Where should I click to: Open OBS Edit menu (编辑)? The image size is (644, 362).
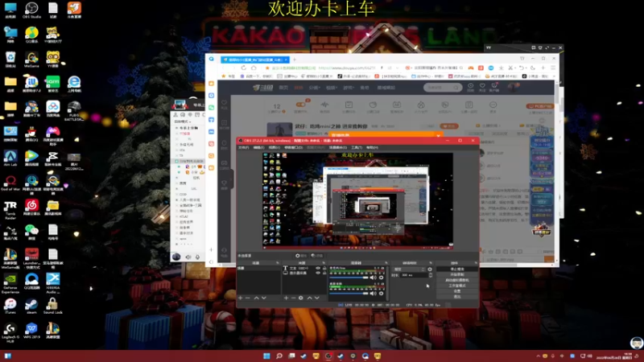tap(258, 147)
